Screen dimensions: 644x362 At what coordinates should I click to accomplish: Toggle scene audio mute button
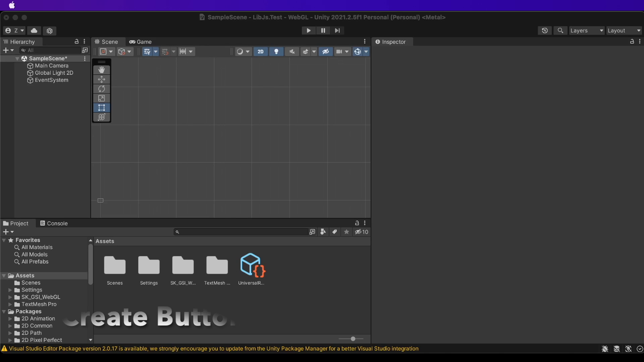tap(292, 52)
